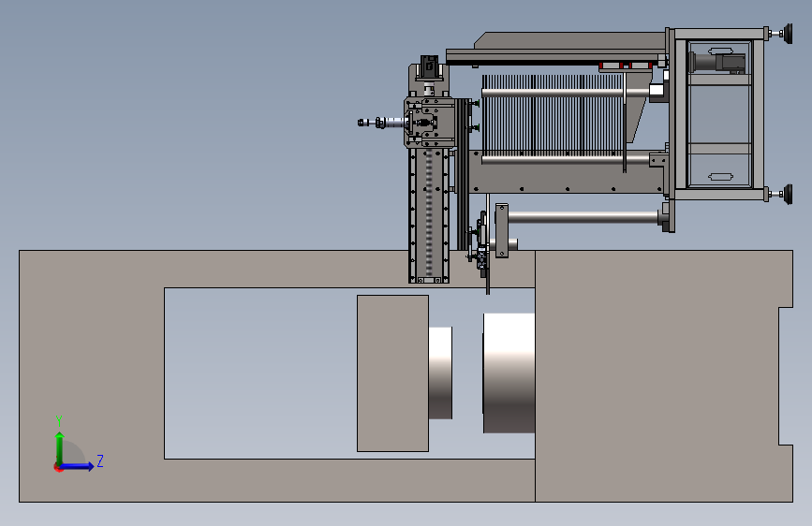Image resolution: width=812 pixels, height=526 pixels.
Task: Select the long horizontal rod below the arm
Action: click(583, 217)
